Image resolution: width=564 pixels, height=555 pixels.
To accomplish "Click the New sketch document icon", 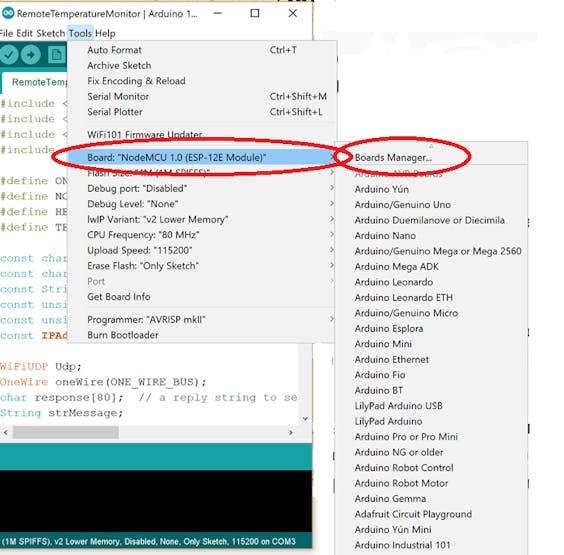I will click(x=57, y=55).
